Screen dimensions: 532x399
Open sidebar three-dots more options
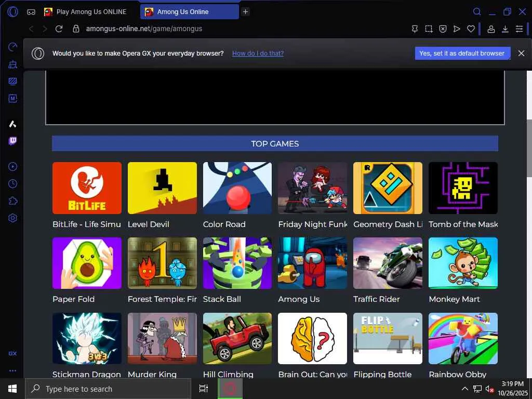click(12, 370)
